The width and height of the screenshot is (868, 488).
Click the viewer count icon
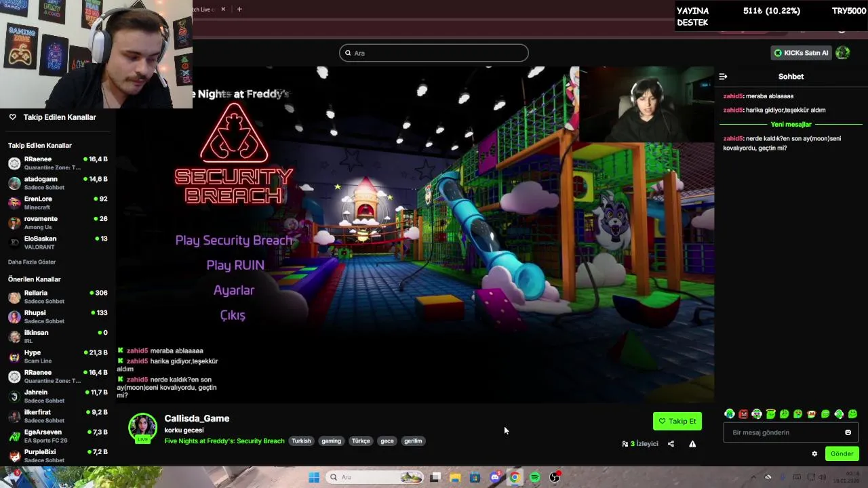click(625, 444)
